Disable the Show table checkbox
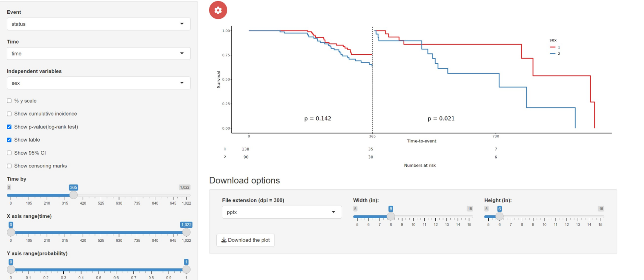This screenshot has width=644, height=280. tap(9, 140)
